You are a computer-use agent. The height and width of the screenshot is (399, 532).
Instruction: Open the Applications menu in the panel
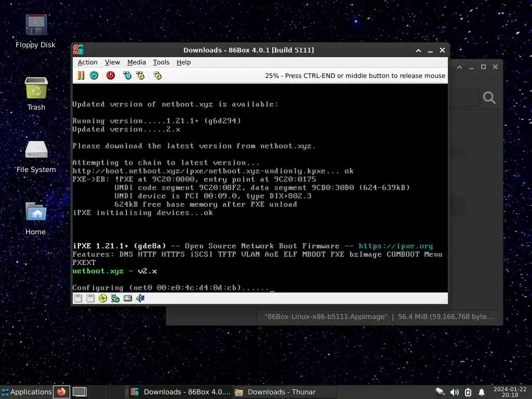[x=26, y=392]
